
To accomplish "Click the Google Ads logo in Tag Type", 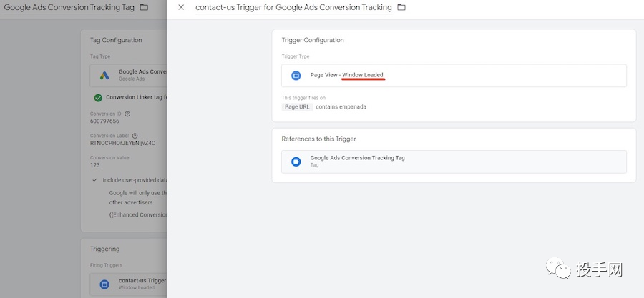I will pos(104,76).
